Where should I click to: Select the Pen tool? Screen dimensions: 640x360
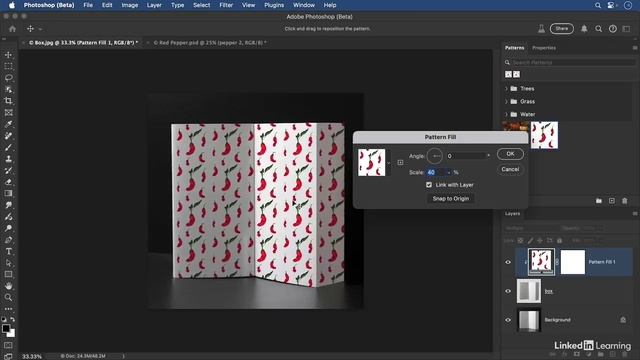click(x=8, y=240)
